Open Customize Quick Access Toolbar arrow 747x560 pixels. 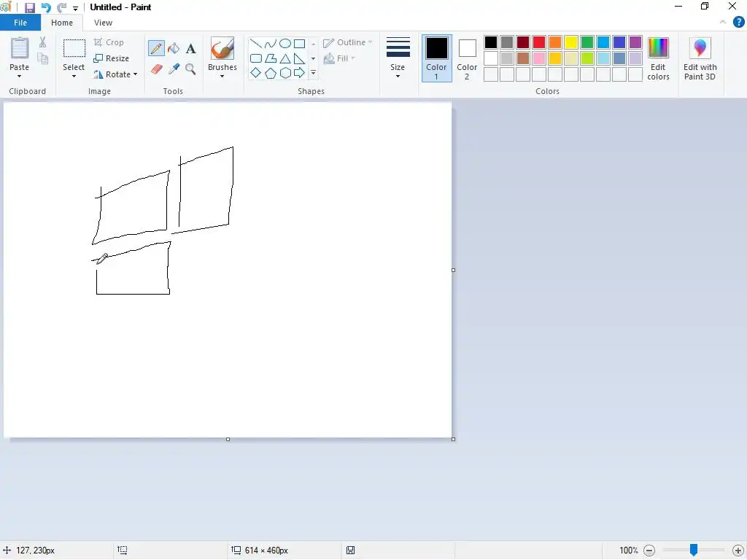[75, 8]
